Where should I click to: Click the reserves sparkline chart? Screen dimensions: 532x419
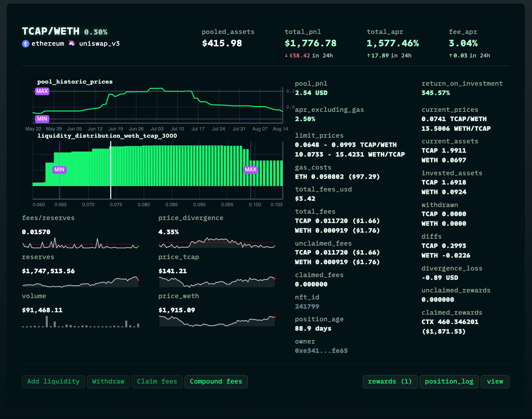coord(81,283)
